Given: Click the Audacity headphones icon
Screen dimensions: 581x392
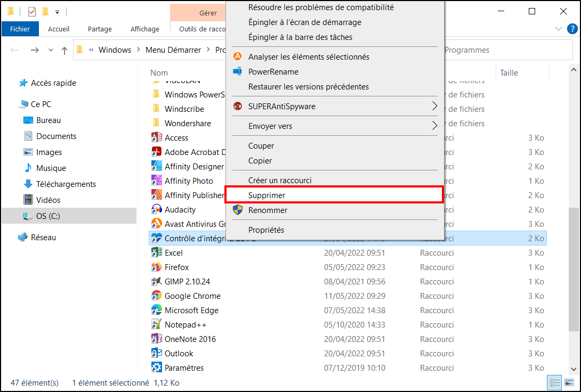Looking at the screenshot, I should (156, 209).
